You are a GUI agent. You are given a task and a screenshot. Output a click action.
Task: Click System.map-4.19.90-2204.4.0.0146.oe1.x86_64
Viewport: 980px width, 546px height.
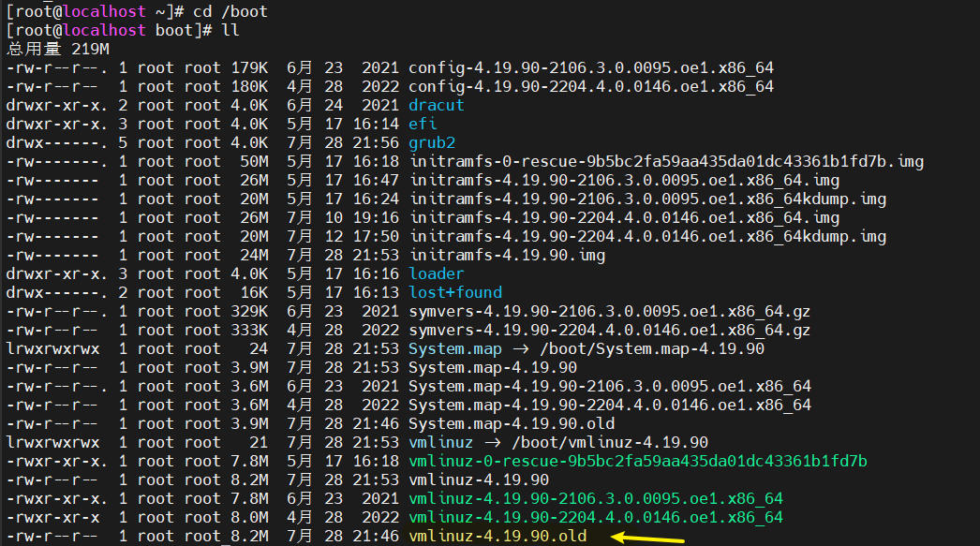(x=610, y=406)
